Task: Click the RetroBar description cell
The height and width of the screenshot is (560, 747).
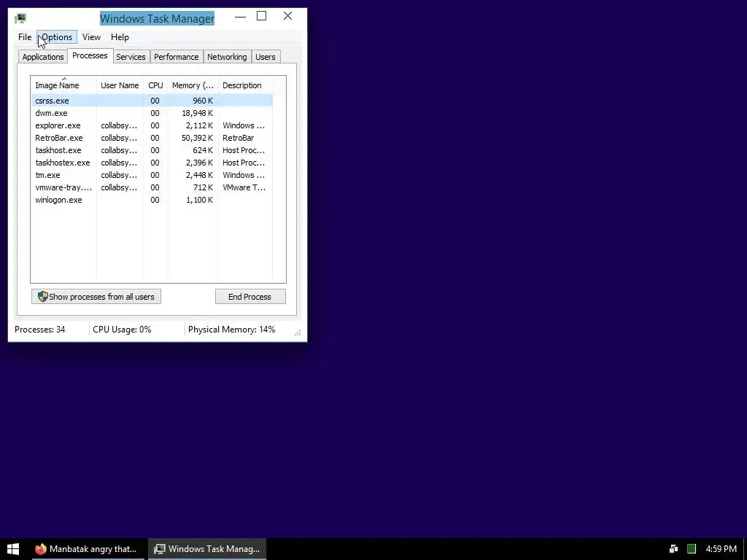Action: pyautogui.click(x=239, y=138)
